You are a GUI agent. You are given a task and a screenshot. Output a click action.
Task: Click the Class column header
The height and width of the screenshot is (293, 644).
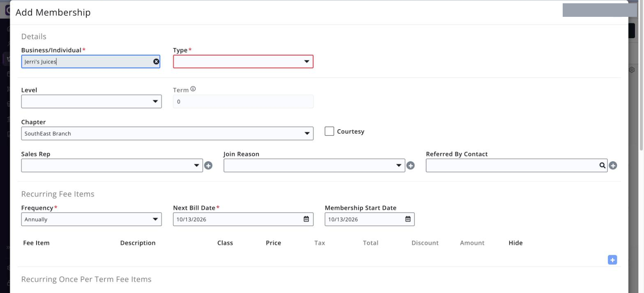pos(225,243)
